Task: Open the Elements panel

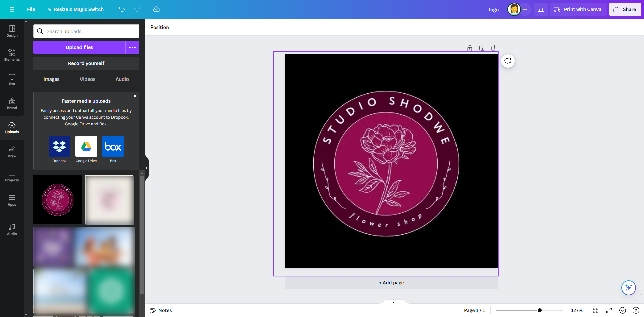Action: pos(12,55)
